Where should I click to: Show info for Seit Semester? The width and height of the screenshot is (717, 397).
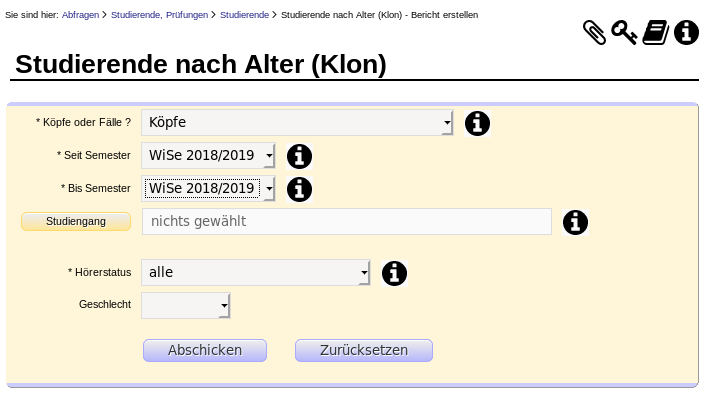pos(300,156)
